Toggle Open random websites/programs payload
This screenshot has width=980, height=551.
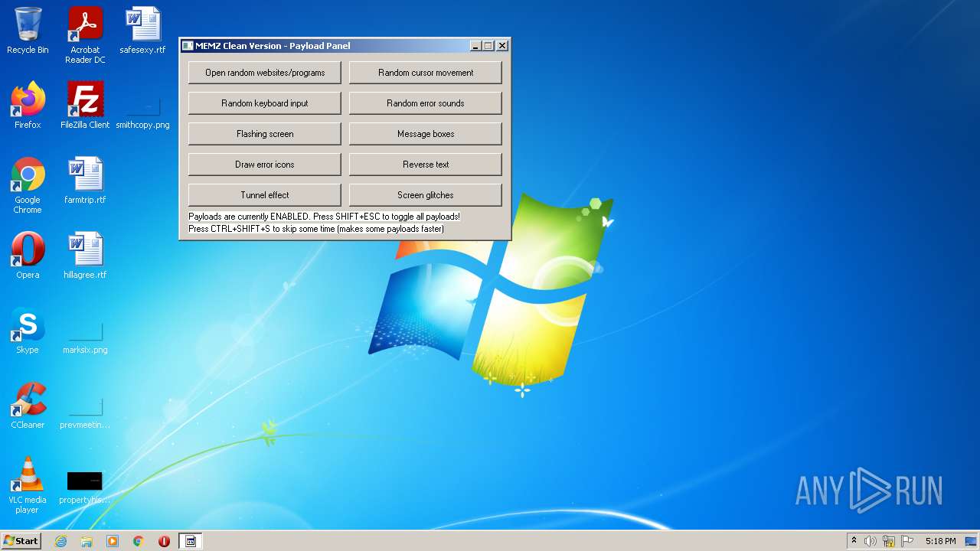[x=265, y=73]
